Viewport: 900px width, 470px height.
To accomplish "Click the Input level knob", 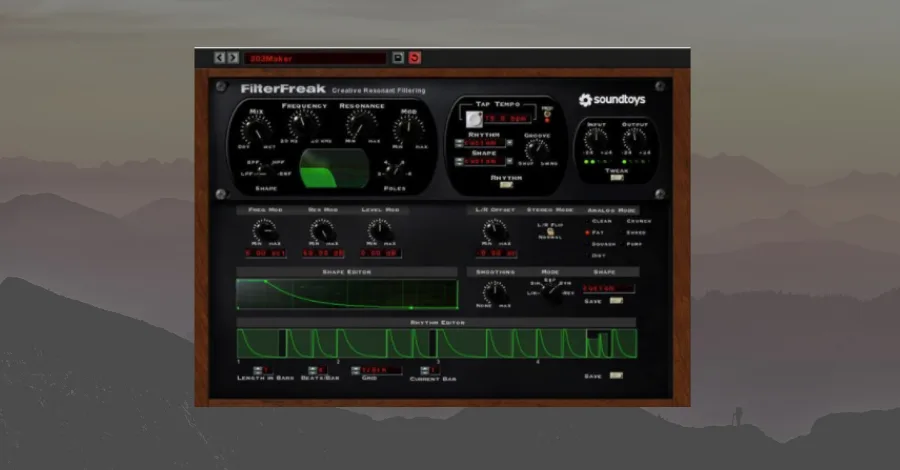I will click(596, 139).
